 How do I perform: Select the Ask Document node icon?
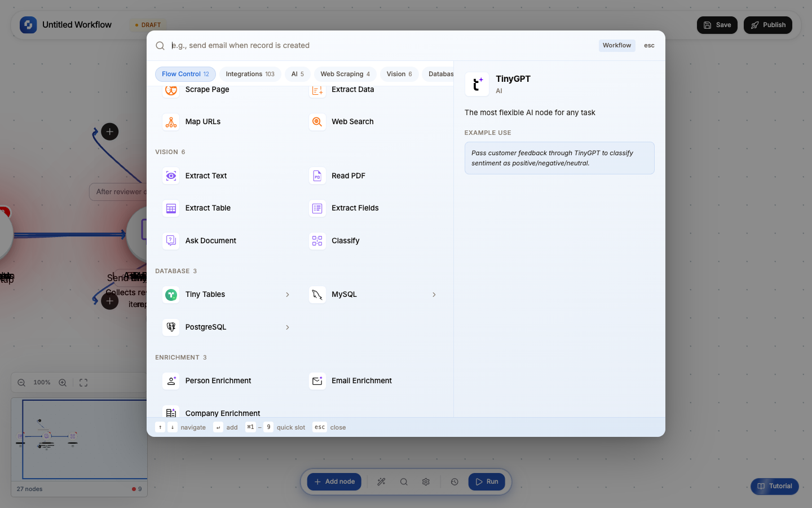[171, 241]
